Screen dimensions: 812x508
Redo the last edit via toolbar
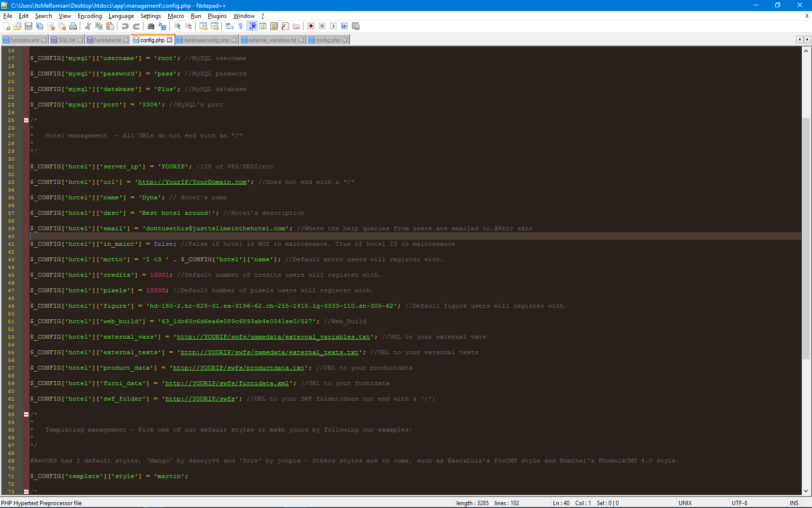pos(136,26)
